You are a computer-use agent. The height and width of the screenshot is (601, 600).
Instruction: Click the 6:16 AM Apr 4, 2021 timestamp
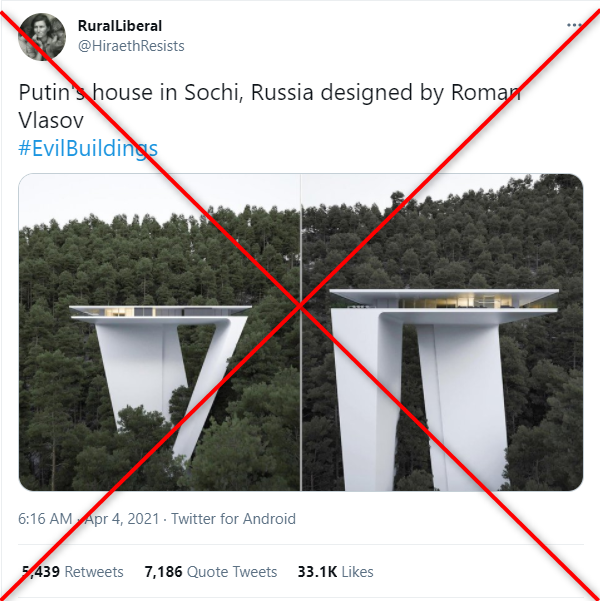point(89,519)
